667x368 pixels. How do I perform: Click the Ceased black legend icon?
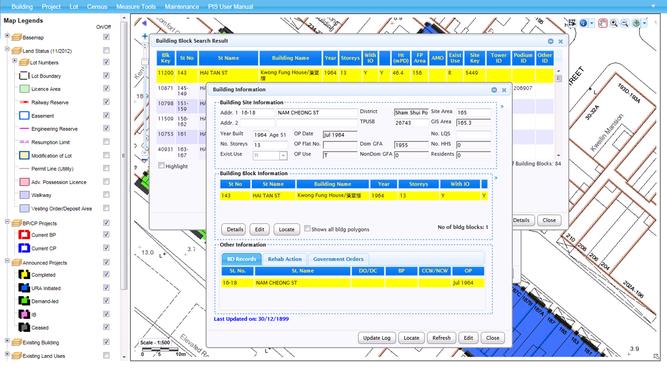pyautogui.click(x=24, y=327)
